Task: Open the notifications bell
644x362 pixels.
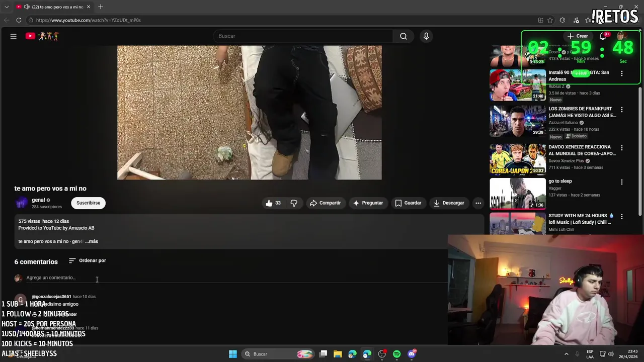Action: click(603, 36)
